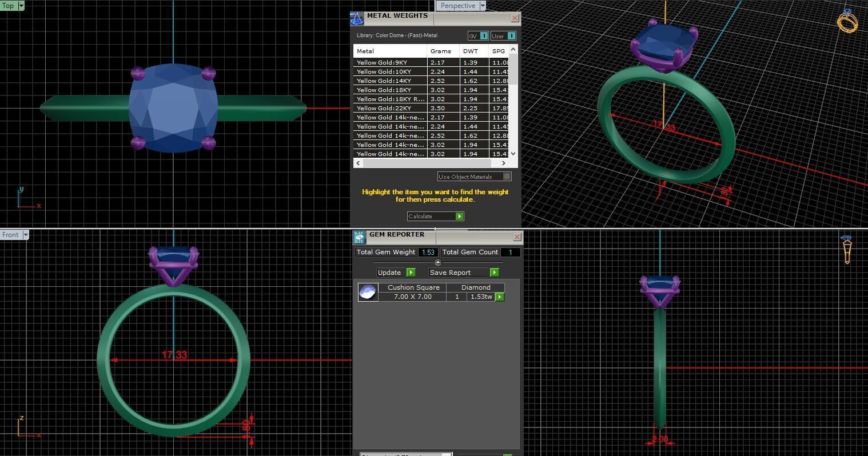Select the Yellow Gold:18KY R... row
The image size is (868, 456).
431,99
